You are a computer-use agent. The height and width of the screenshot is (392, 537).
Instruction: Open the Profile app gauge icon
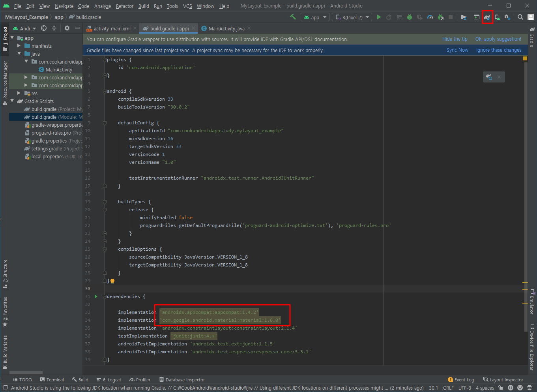tap(430, 17)
